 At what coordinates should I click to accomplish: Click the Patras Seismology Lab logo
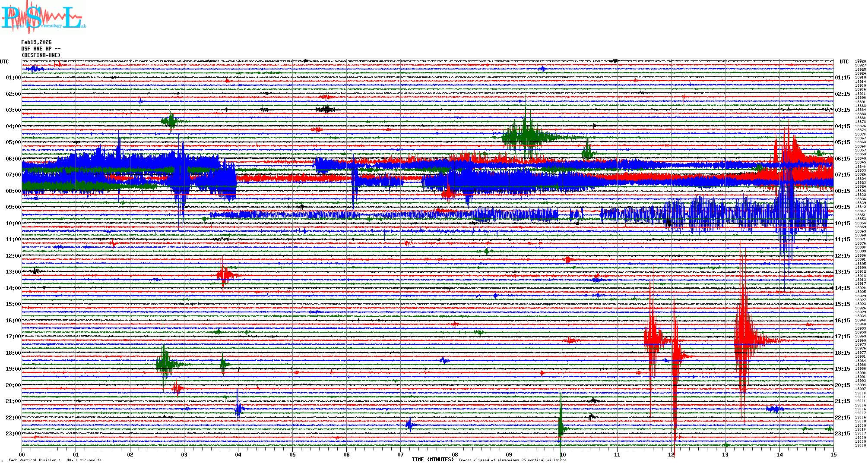43,18
